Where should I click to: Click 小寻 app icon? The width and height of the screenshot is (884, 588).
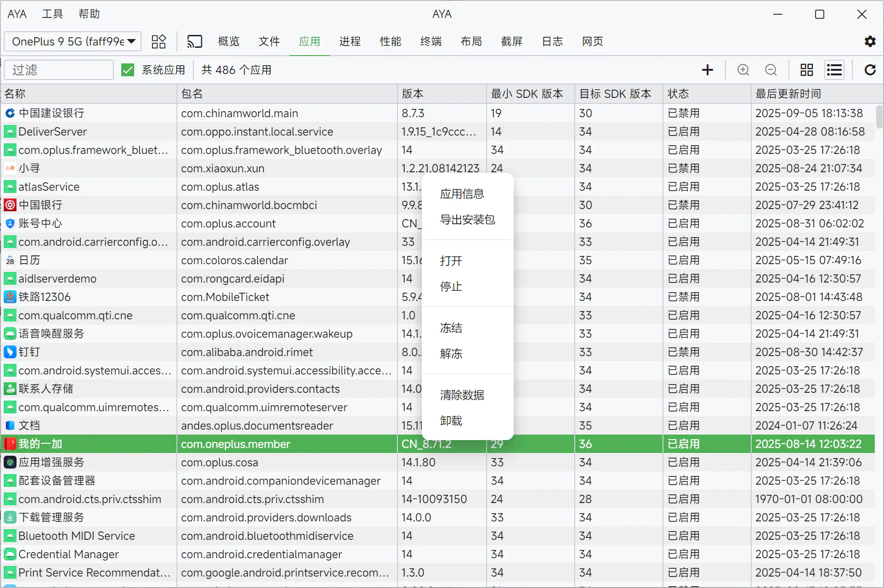[10, 168]
